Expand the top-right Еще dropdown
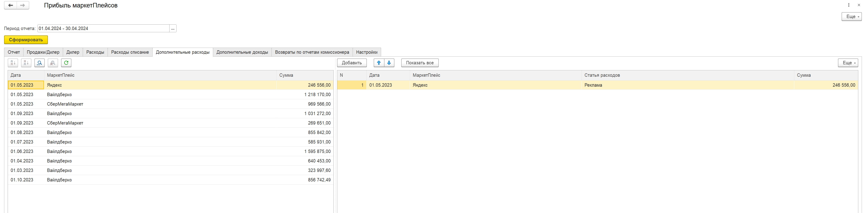 click(851, 16)
